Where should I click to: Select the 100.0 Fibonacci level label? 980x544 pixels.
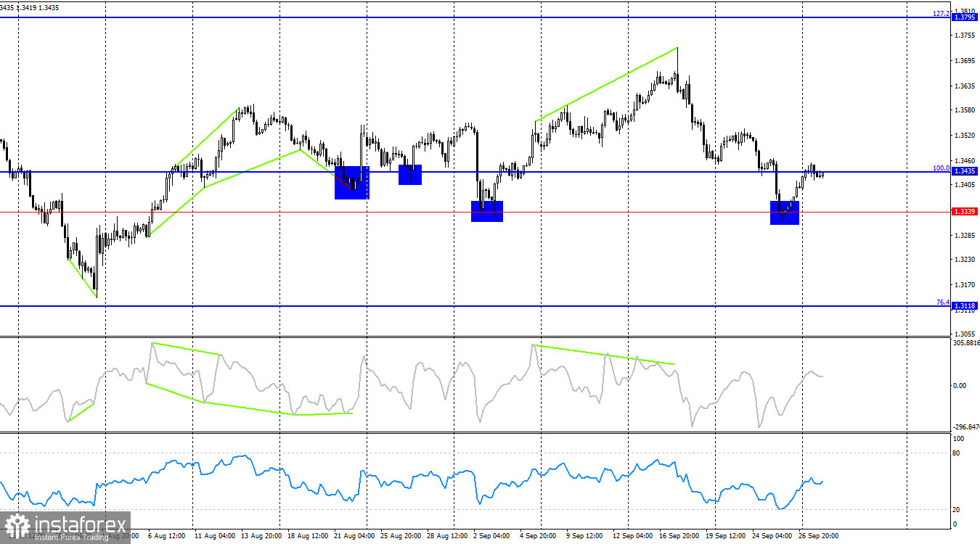[x=942, y=168]
